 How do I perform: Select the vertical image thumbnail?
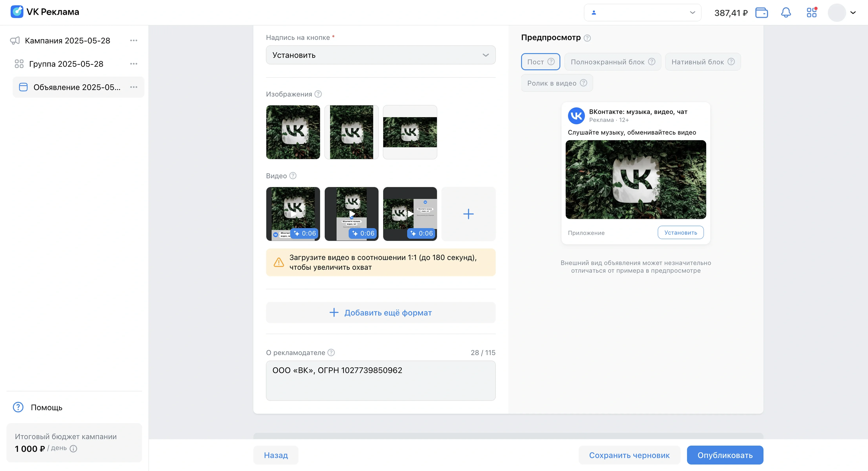point(352,132)
